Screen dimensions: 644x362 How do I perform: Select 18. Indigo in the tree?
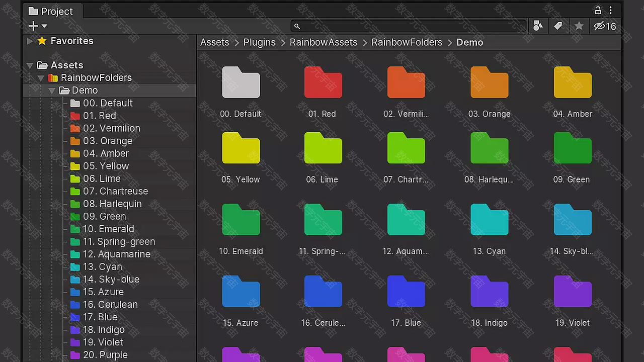point(104,329)
